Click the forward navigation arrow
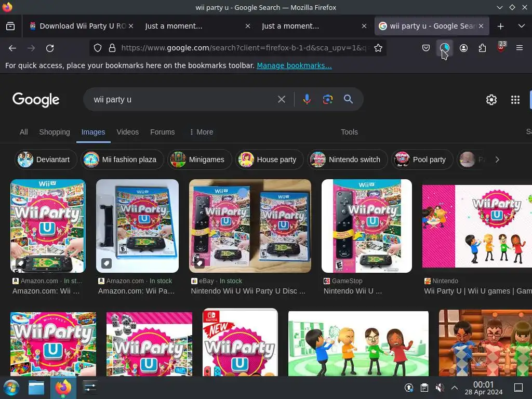Viewport: 532px width, 399px height. 31,48
